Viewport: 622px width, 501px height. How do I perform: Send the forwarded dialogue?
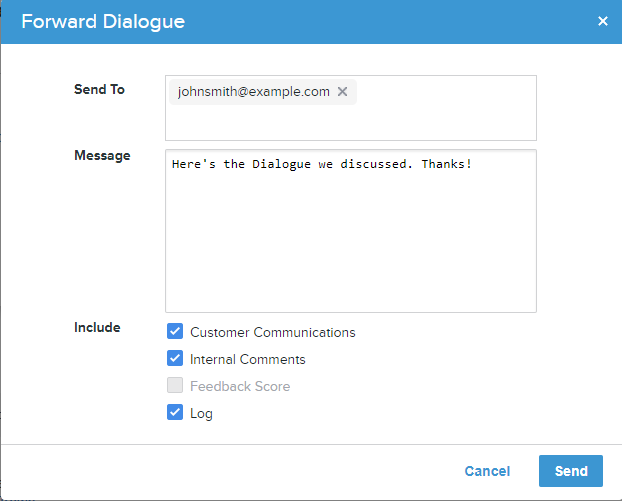coord(571,471)
